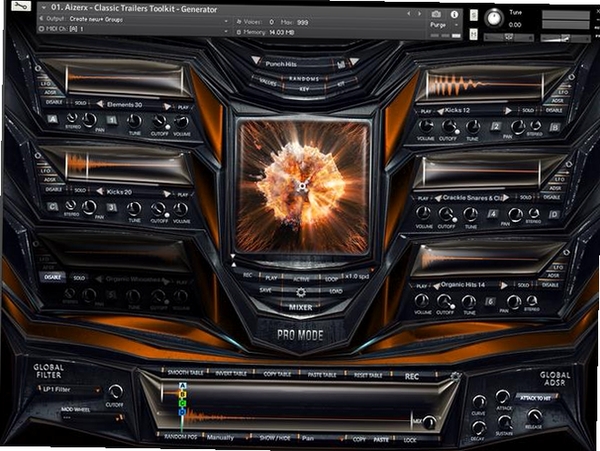This screenshot has width=600, height=451.
Task: Click the D layer marker in position table
Action: [183, 412]
